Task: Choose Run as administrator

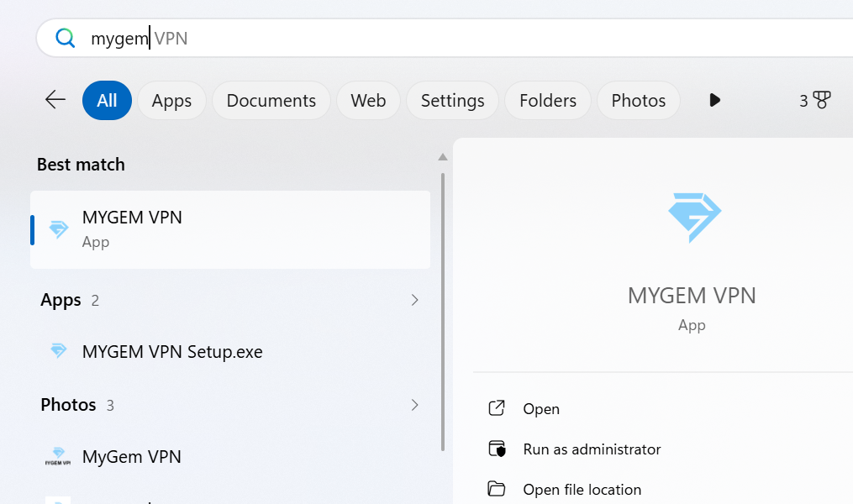Action: click(592, 449)
